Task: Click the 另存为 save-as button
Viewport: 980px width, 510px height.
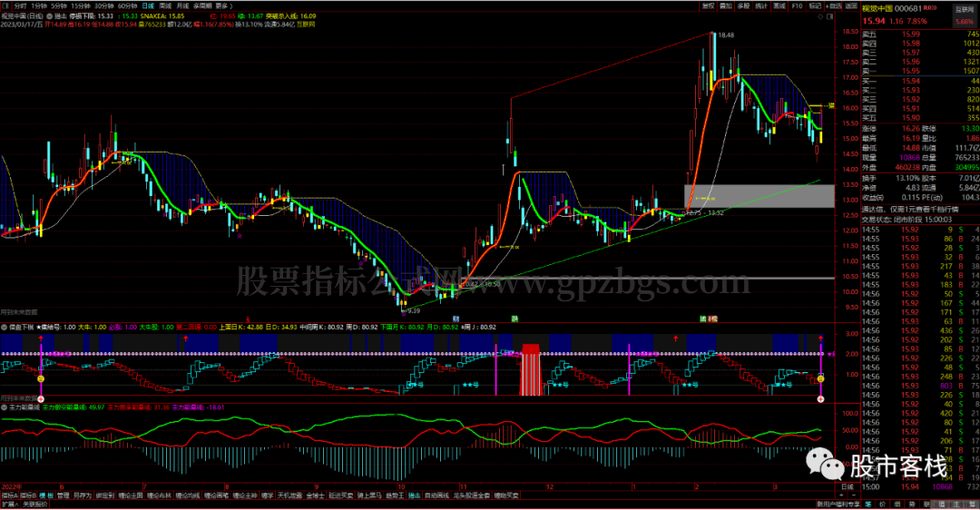Action: point(82,495)
